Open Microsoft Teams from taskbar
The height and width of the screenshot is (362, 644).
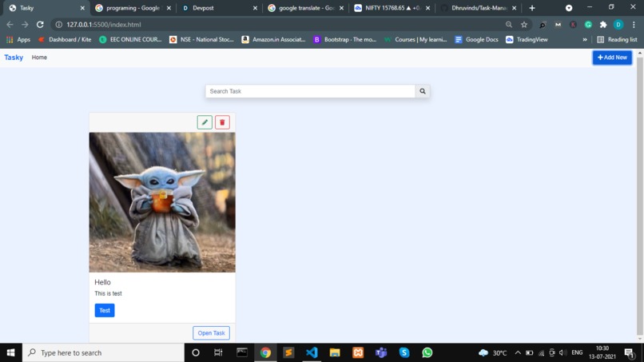click(x=381, y=352)
